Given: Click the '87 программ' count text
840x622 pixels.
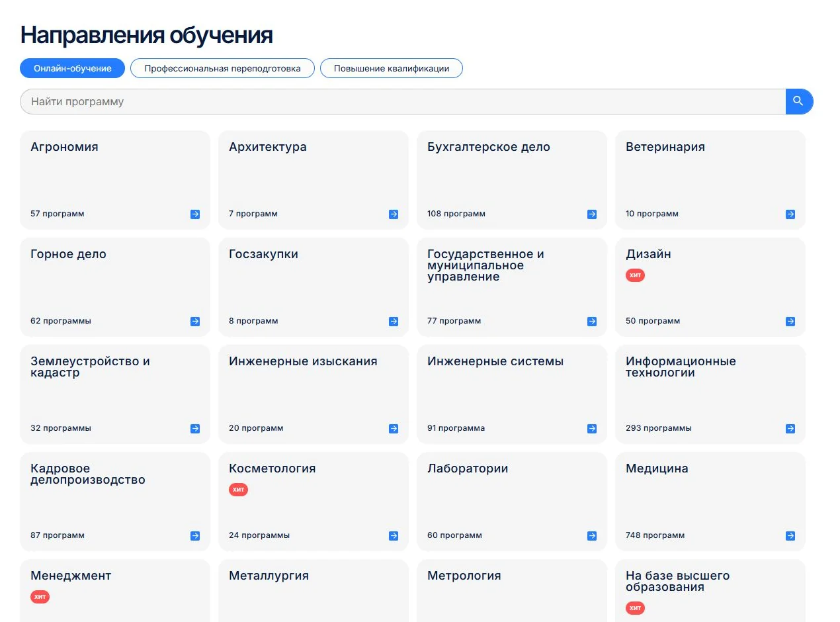Looking at the screenshot, I should click(x=58, y=535).
